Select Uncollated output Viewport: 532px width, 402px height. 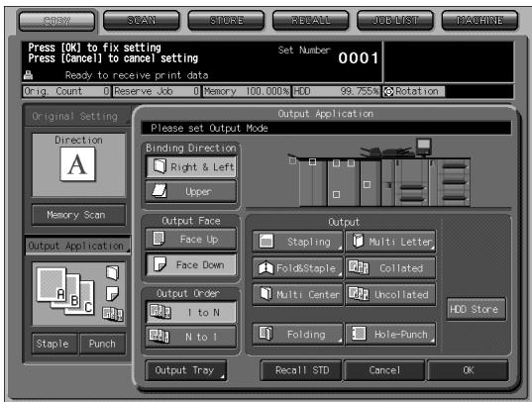click(390, 294)
